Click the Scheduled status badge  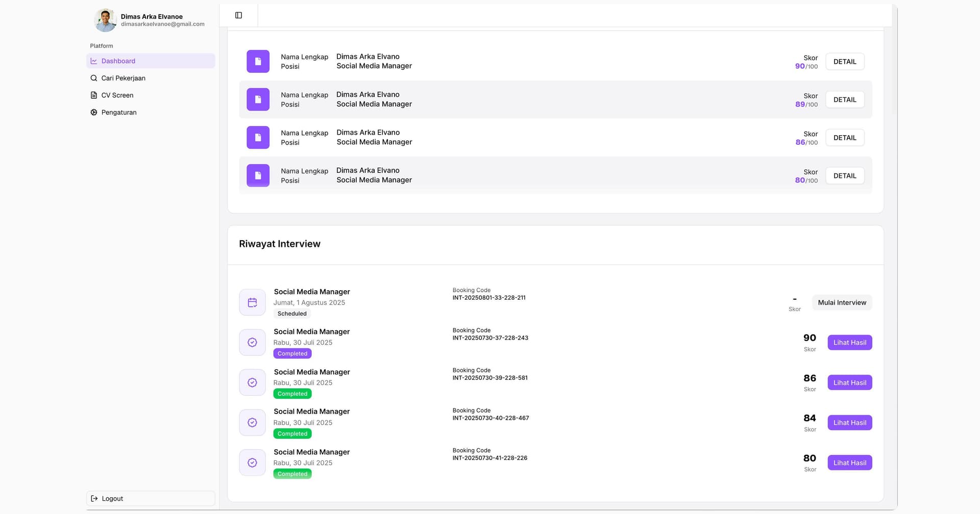pyautogui.click(x=292, y=313)
